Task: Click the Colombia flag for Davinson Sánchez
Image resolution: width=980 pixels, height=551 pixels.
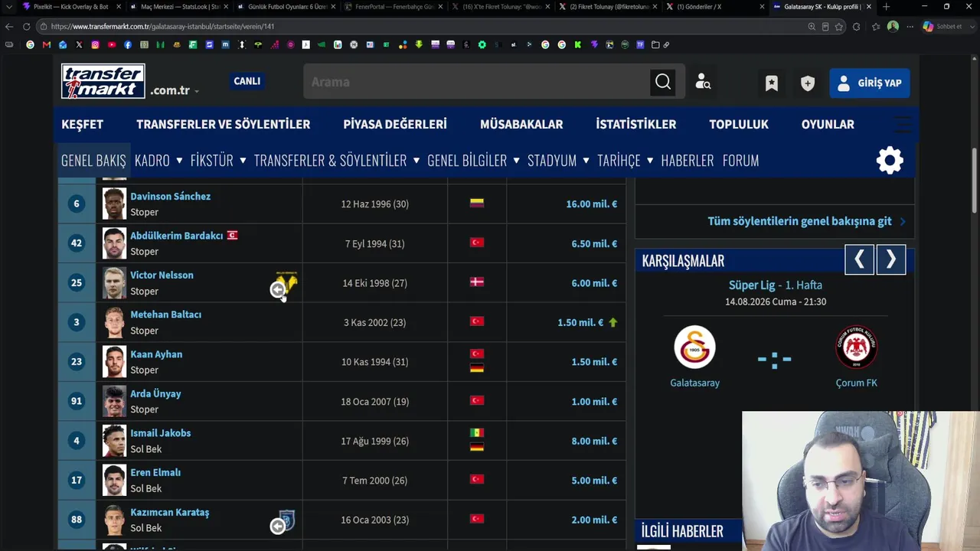Action: [477, 203]
